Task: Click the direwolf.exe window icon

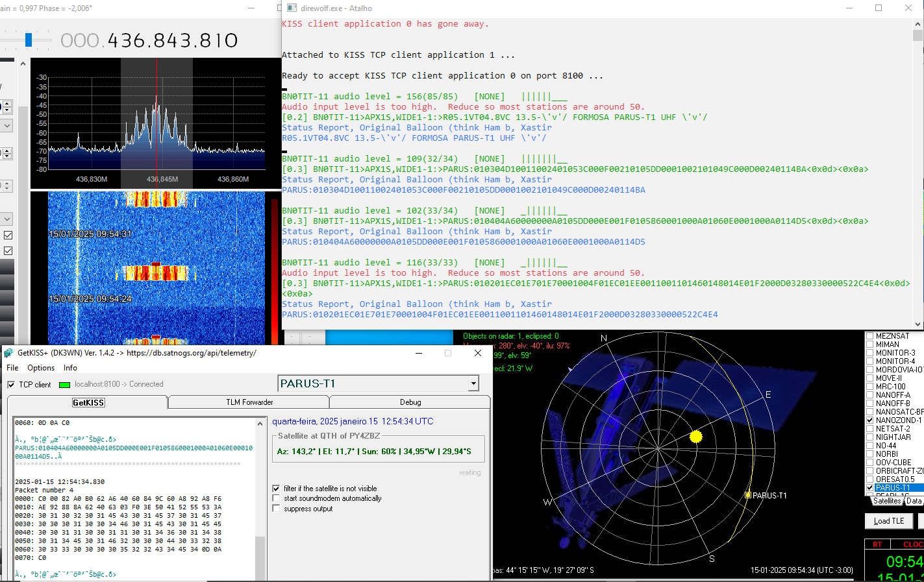Action: 292,8
